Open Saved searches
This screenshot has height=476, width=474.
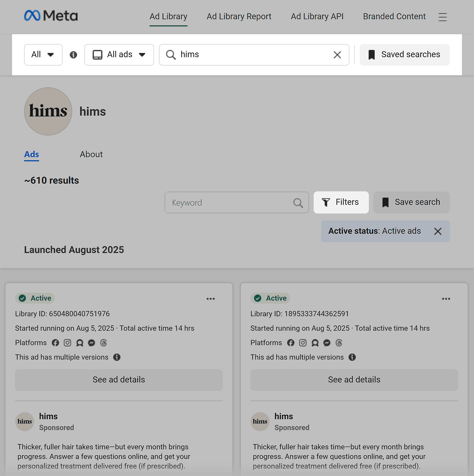(405, 55)
